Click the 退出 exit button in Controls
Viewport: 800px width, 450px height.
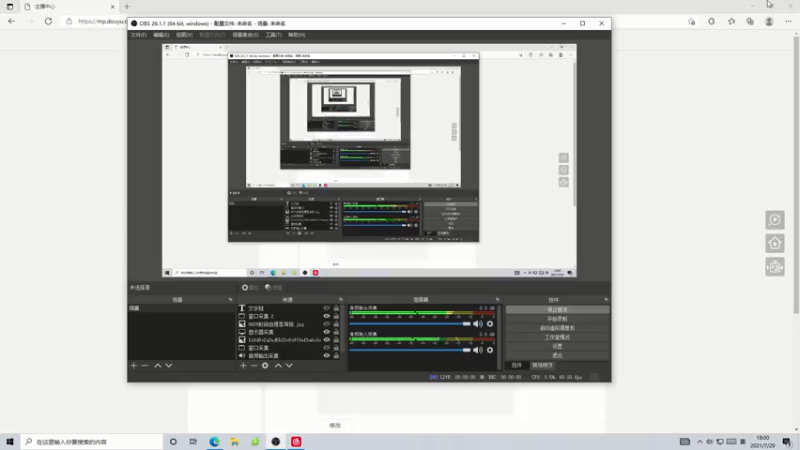coord(557,355)
